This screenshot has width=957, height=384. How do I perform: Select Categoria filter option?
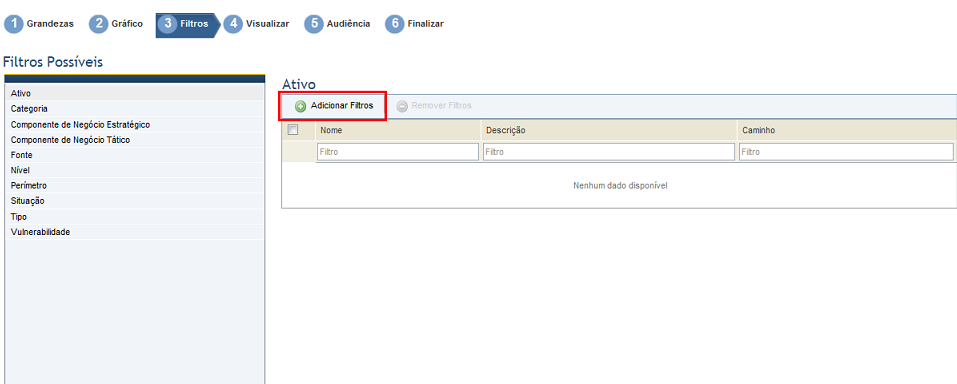(134, 109)
